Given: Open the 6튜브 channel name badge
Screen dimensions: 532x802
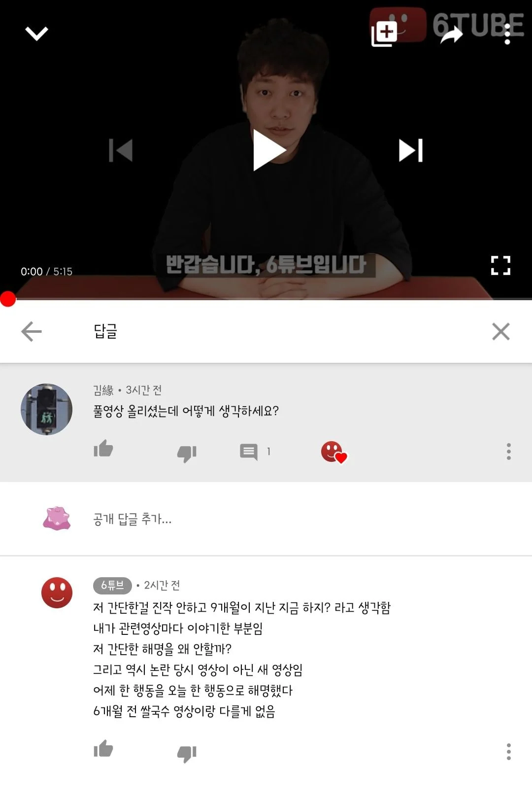Looking at the screenshot, I should pos(112,585).
